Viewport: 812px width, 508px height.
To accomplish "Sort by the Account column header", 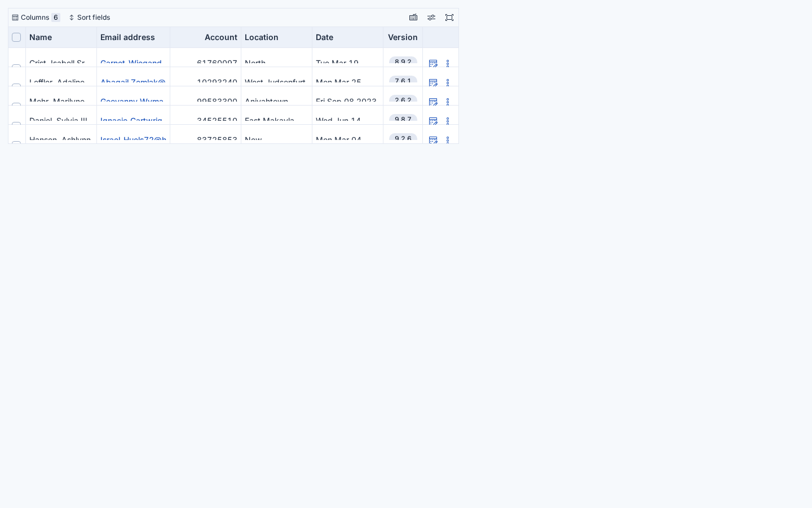I will pyautogui.click(x=205, y=37).
